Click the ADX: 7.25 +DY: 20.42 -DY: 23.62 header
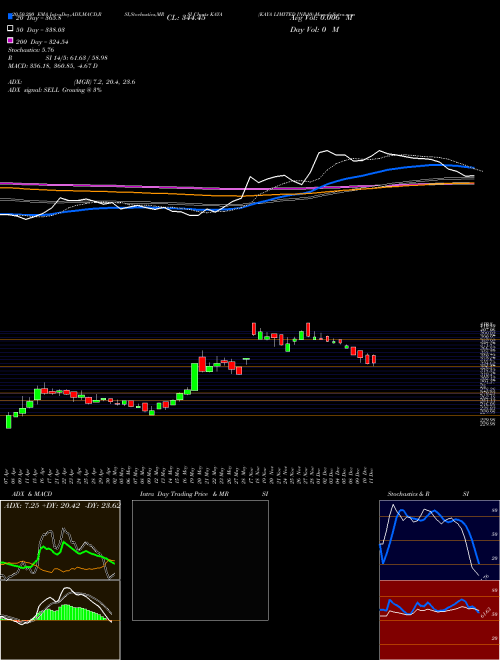The height and width of the screenshot is (660, 500). point(62,505)
